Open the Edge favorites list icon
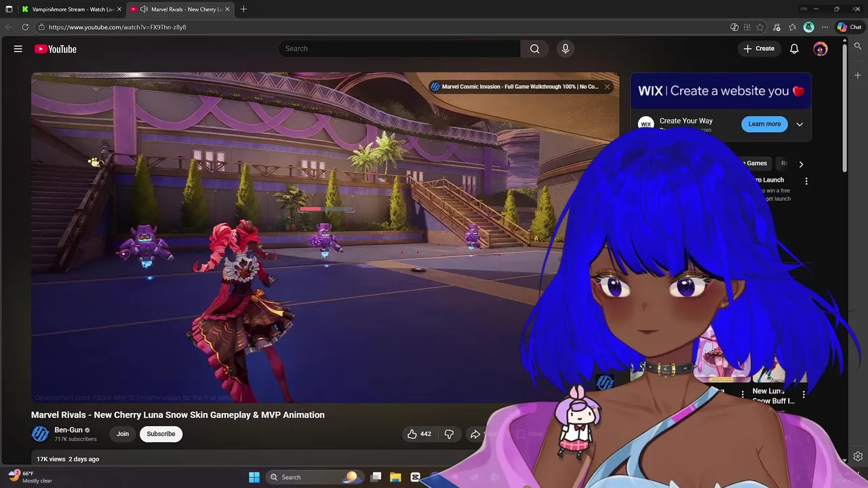This screenshot has height=488, width=868. [x=792, y=27]
